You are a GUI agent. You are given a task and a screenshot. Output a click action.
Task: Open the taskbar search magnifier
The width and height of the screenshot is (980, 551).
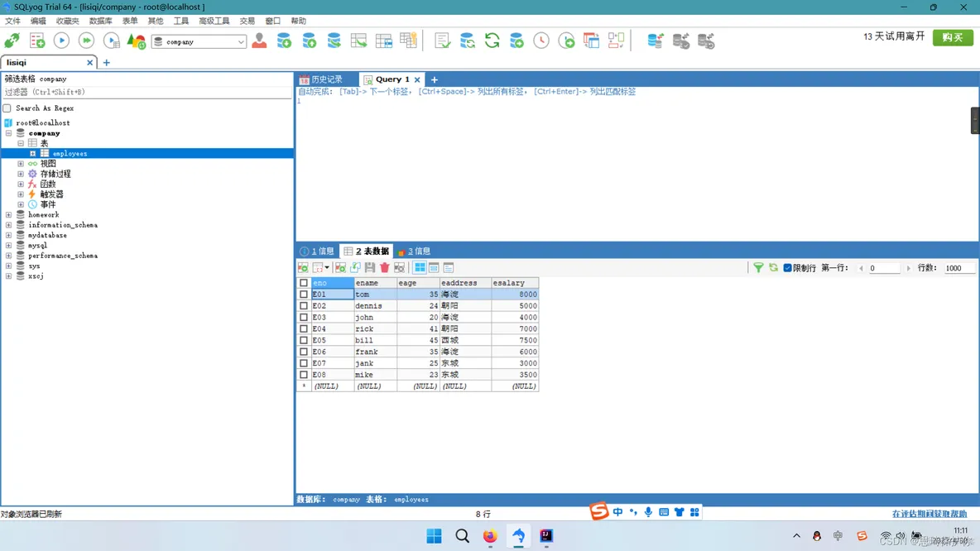tap(462, 536)
